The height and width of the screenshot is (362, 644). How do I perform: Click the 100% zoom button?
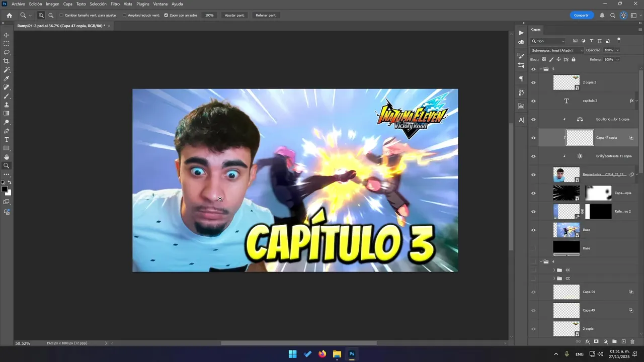coord(209,16)
